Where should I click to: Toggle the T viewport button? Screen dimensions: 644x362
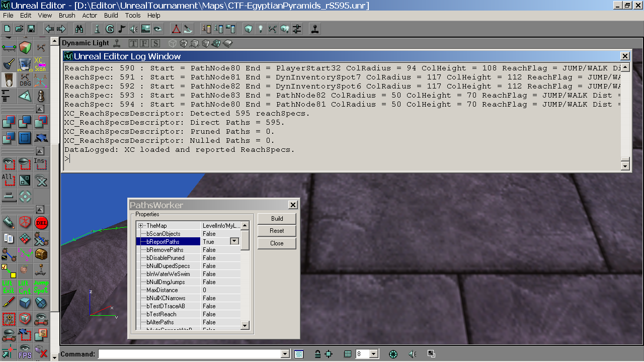pos(133,43)
